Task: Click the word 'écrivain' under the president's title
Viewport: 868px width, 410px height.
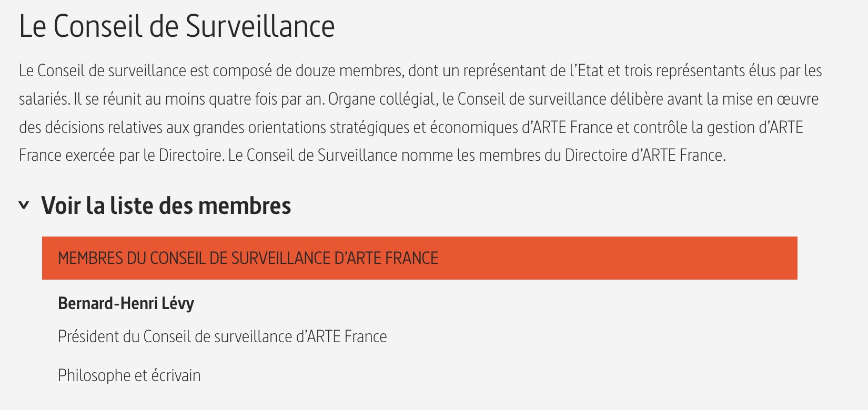Action: 176,375
